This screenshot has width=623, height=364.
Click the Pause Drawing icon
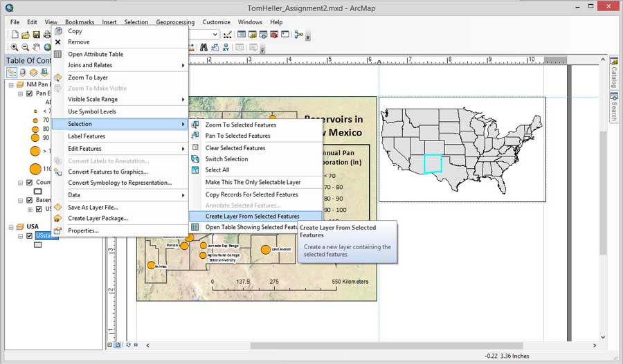tap(136, 345)
